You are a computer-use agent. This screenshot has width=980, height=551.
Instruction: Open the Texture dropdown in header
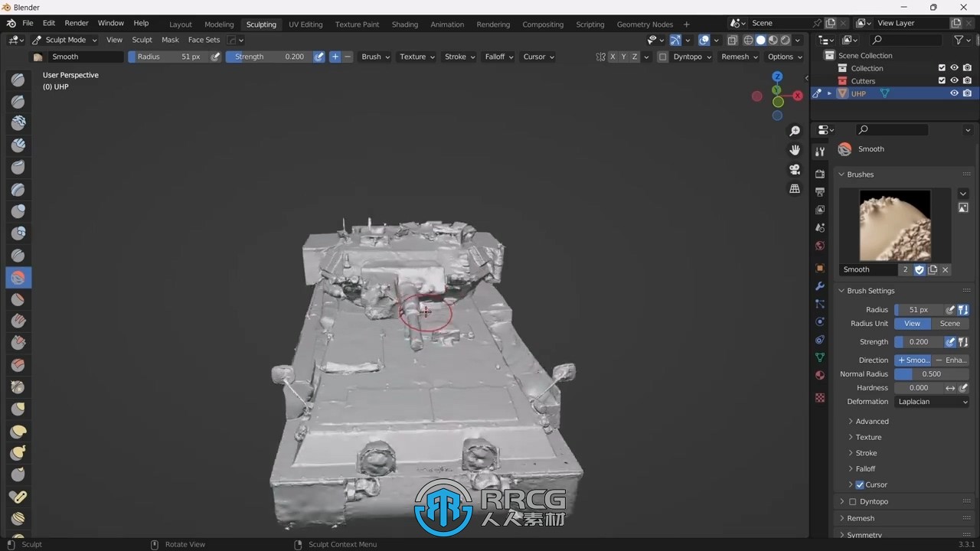(417, 57)
